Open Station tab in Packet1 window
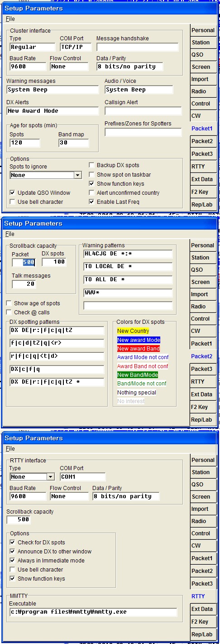 [203, 43]
